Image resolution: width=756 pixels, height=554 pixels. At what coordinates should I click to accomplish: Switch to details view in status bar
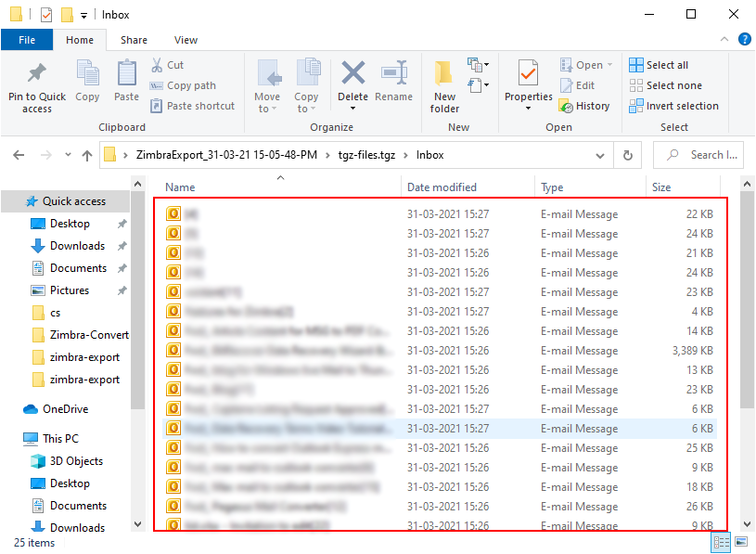721,543
